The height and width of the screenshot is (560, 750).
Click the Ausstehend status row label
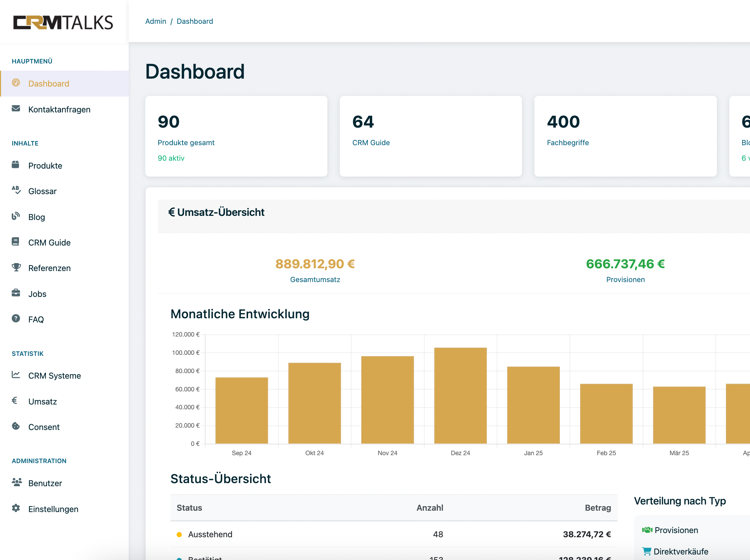(x=210, y=534)
